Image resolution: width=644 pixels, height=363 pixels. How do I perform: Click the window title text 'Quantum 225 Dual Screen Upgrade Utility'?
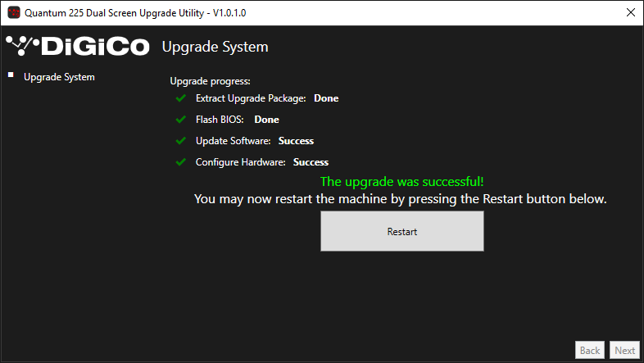[x=114, y=13]
